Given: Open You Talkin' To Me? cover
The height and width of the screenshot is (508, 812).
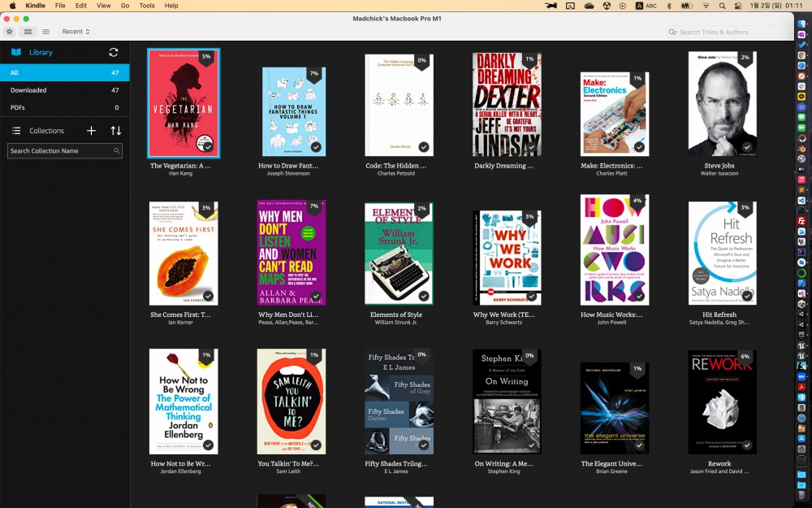Looking at the screenshot, I should [292, 402].
